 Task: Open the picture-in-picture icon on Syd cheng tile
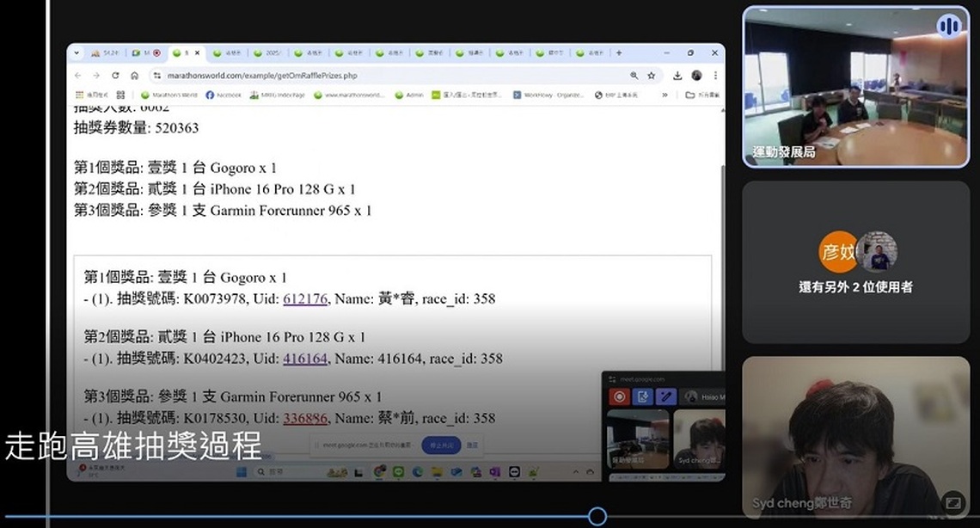[953, 503]
